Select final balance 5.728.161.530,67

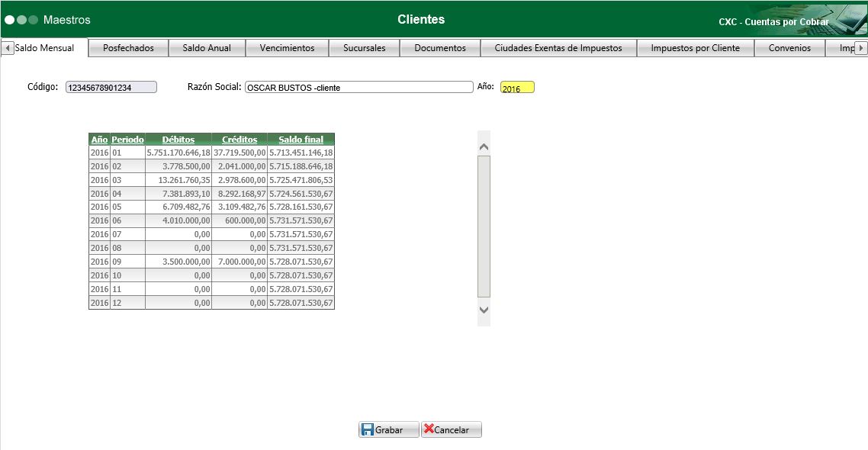(301, 207)
